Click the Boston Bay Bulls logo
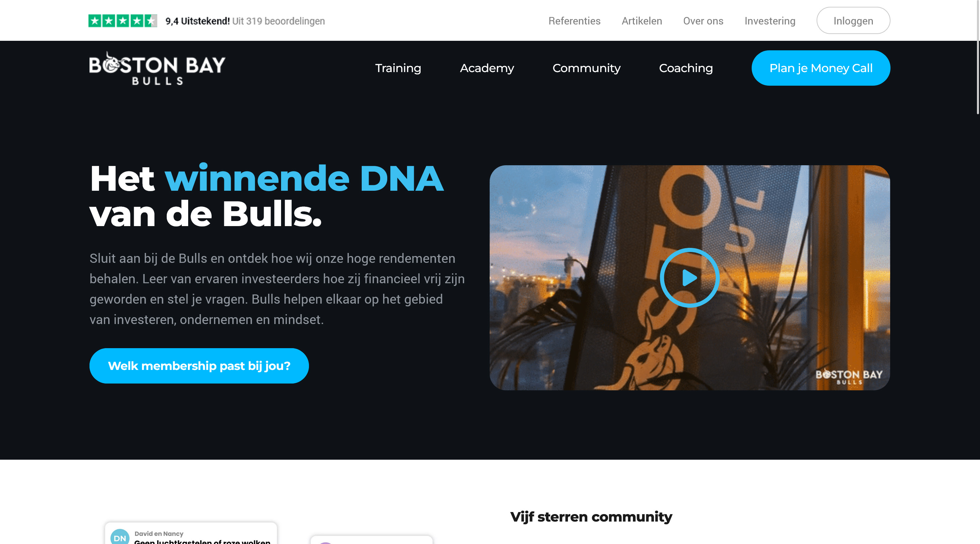The image size is (980, 544). [157, 68]
